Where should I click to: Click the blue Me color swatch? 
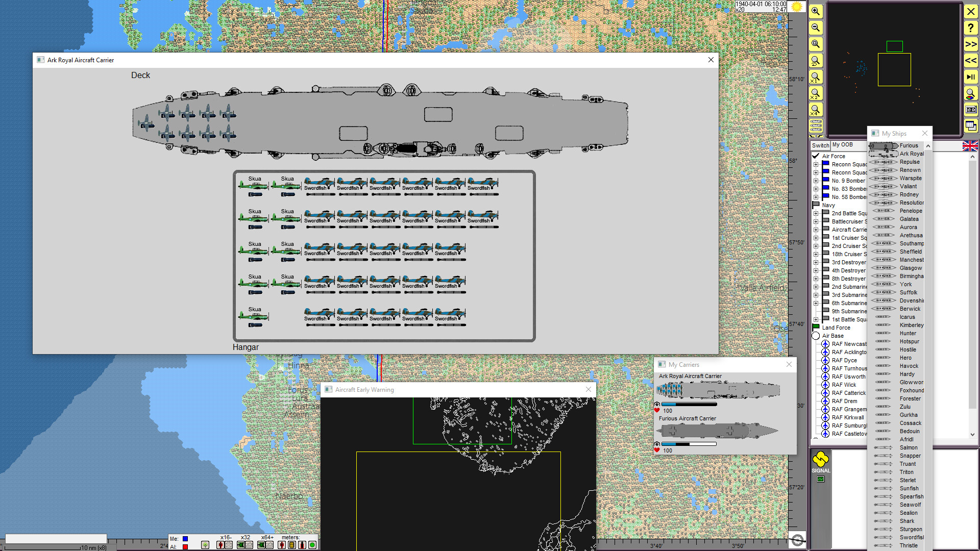pyautogui.click(x=185, y=539)
